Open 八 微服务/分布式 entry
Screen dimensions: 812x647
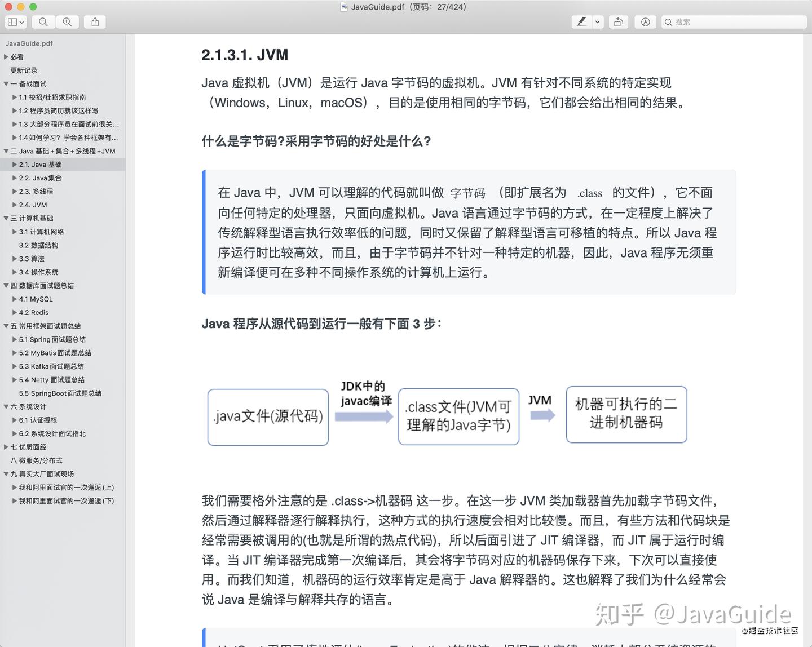click(x=36, y=460)
